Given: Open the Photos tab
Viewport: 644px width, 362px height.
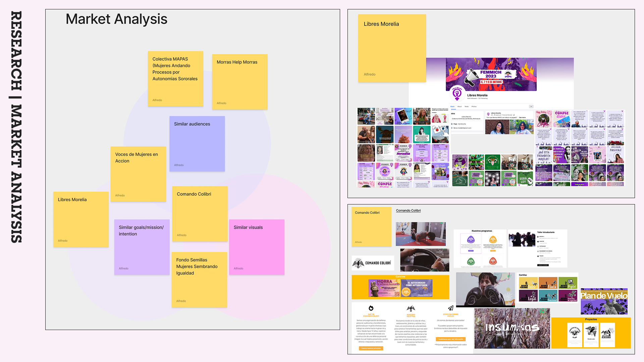Looking at the screenshot, I should pos(474,107).
